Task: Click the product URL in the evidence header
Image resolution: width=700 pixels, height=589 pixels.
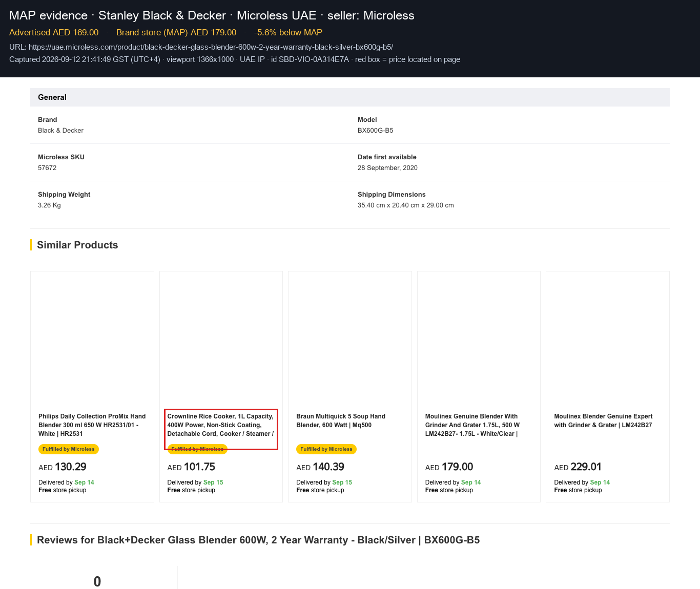Action: point(211,47)
